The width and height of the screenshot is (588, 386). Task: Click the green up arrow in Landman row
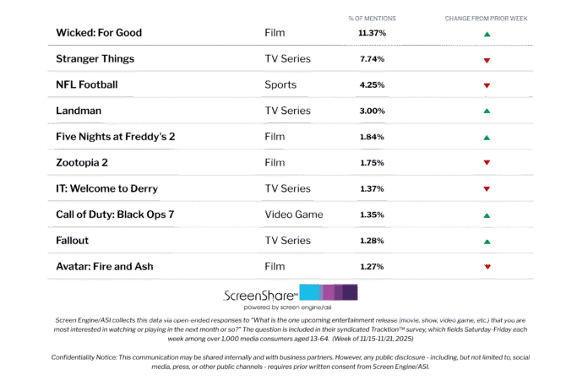click(x=487, y=111)
